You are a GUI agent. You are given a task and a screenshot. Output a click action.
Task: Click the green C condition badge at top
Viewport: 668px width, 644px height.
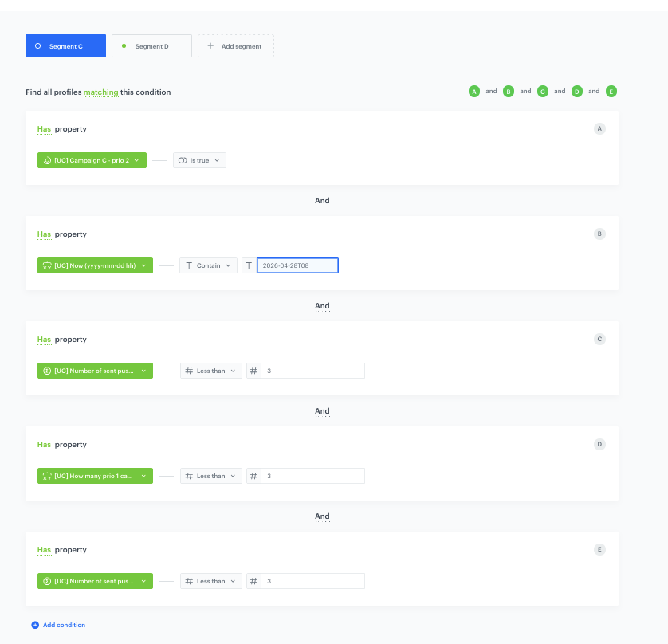543,92
